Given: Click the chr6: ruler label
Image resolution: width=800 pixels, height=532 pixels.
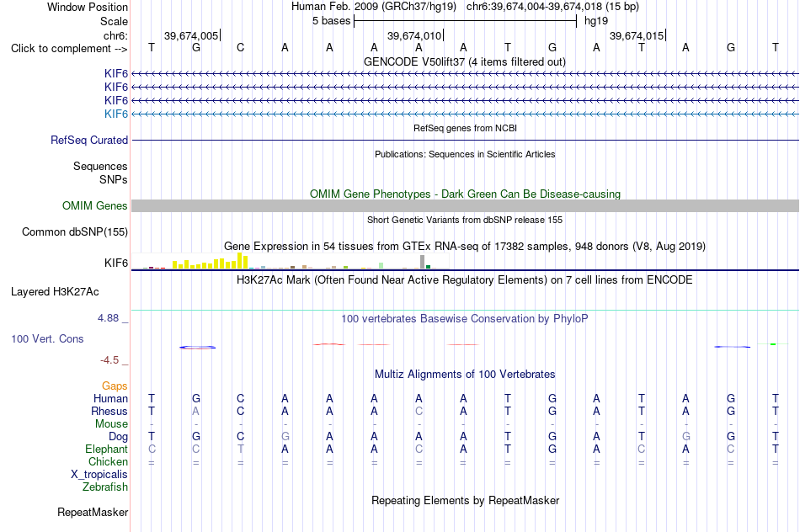Looking at the screenshot, I should click(115, 35).
